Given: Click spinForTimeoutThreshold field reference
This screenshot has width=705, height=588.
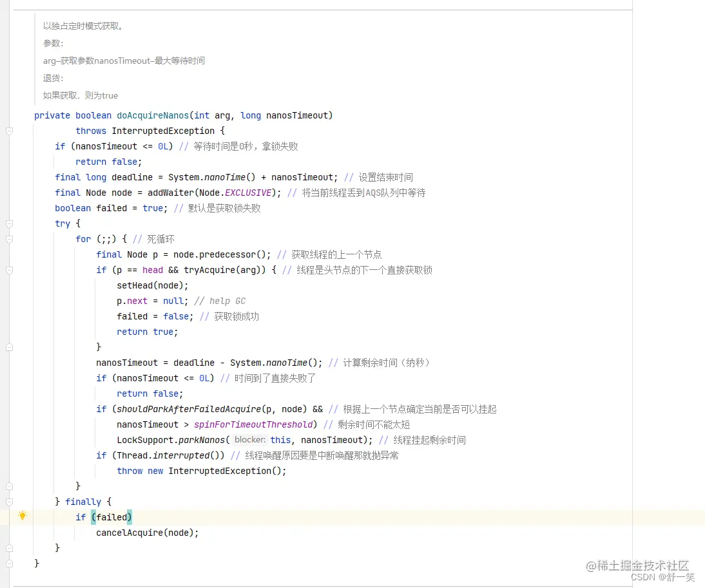Looking at the screenshot, I should pos(253,424).
